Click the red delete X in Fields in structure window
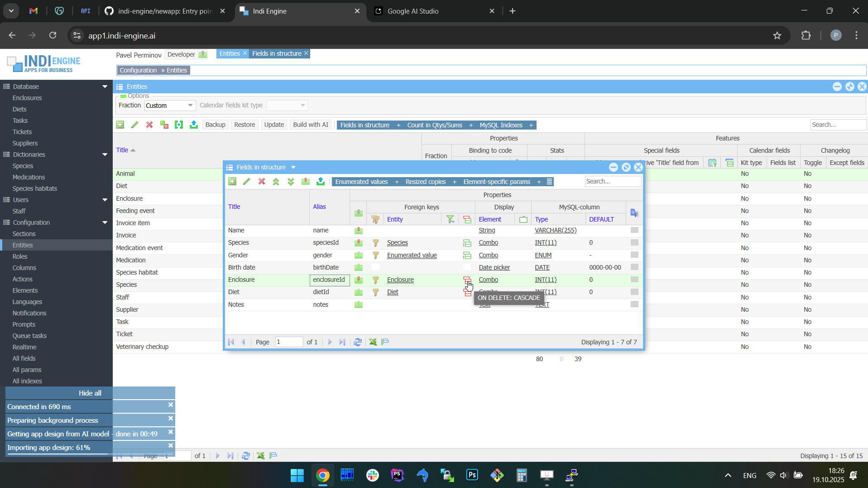The image size is (868, 488). pyautogui.click(x=262, y=182)
